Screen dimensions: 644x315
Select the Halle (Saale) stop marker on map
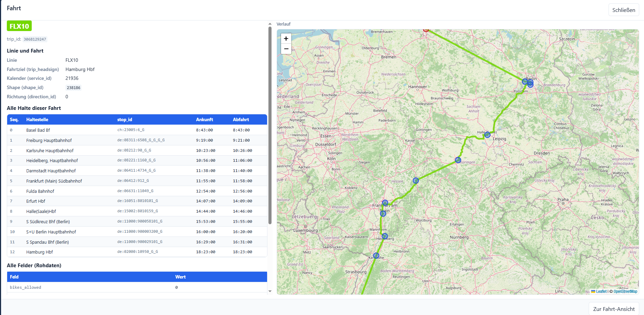(x=487, y=135)
